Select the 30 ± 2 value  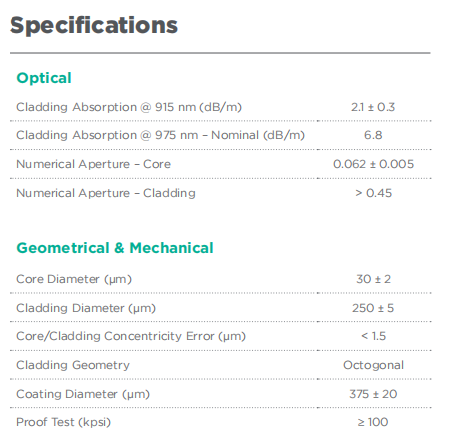coord(373,279)
